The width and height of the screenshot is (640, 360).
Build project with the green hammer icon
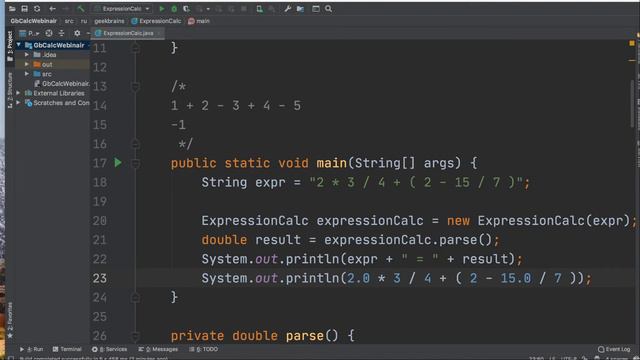click(80, 9)
